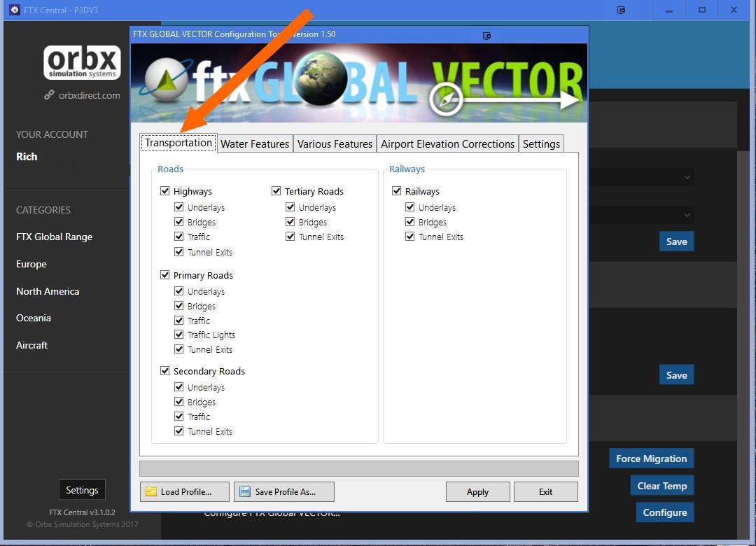Toggle Tertiary Roads Bridges checkbox
This screenshot has width=756, height=546.
click(290, 222)
